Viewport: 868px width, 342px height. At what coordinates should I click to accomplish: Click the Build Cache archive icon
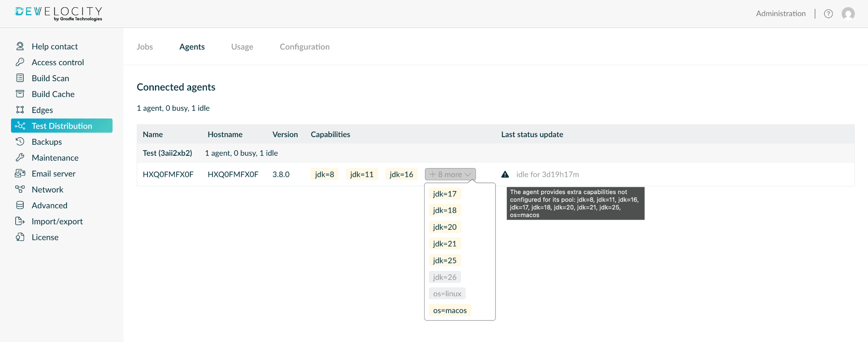(20, 94)
